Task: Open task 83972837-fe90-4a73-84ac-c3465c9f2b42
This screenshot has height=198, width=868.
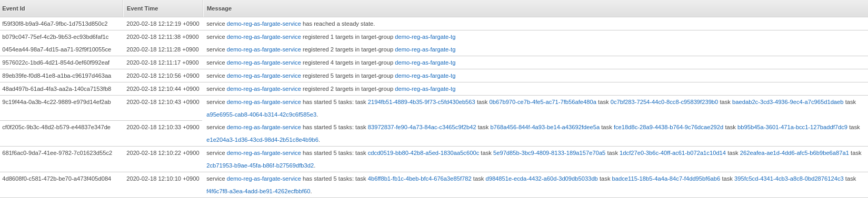Action: tap(422, 127)
